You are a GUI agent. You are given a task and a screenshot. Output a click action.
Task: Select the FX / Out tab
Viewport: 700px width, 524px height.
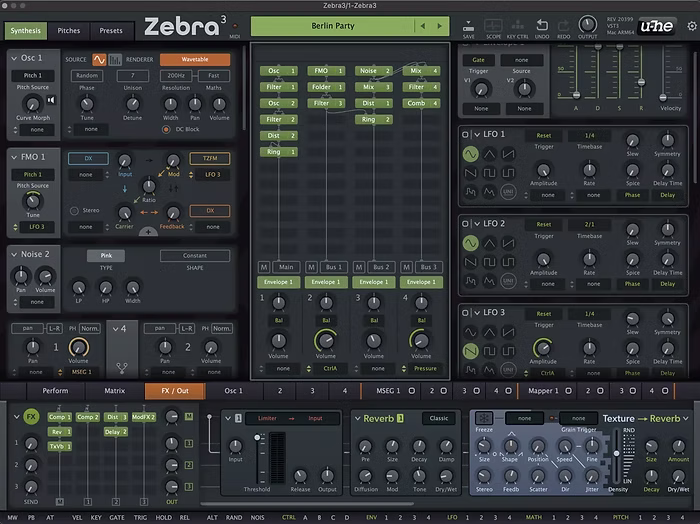(175, 391)
